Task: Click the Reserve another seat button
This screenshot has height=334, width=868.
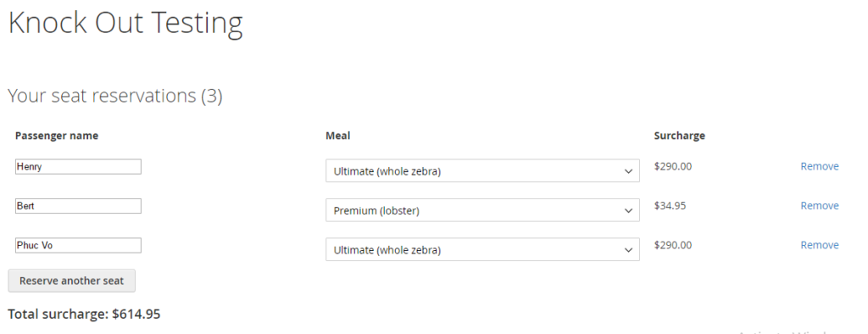Action: (71, 281)
